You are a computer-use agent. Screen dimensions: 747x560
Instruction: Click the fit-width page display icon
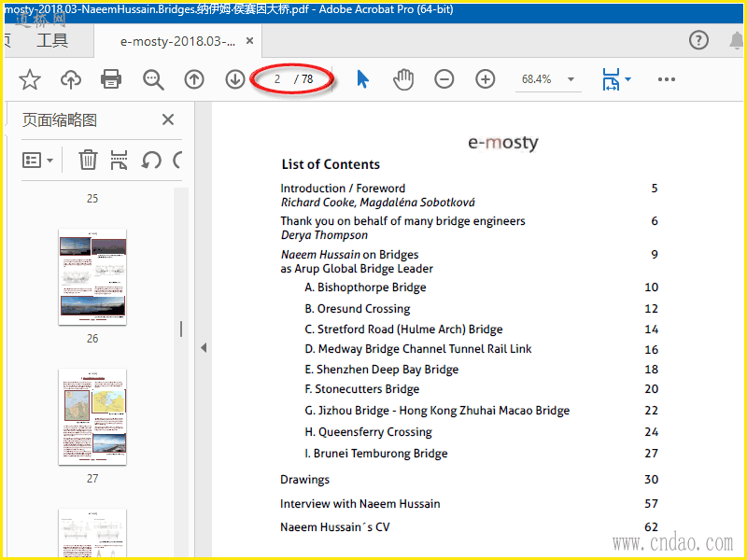tap(611, 79)
